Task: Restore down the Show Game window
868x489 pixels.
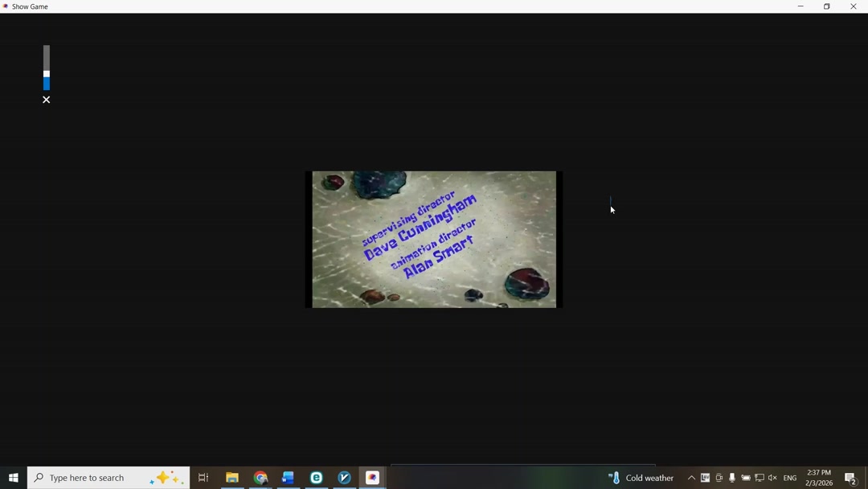Action: [x=826, y=6]
